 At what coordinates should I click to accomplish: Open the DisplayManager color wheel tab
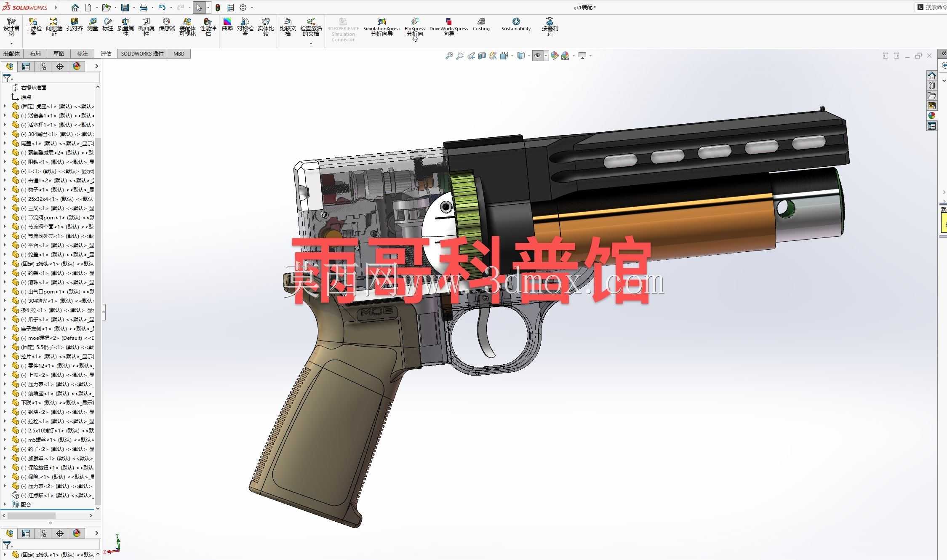pyautogui.click(x=77, y=67)
